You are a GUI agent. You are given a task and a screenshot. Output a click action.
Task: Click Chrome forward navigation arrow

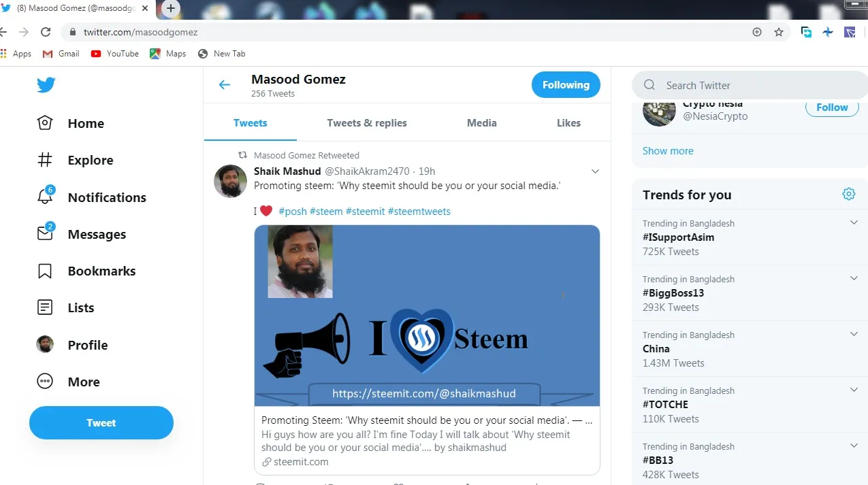click(24, 32)
